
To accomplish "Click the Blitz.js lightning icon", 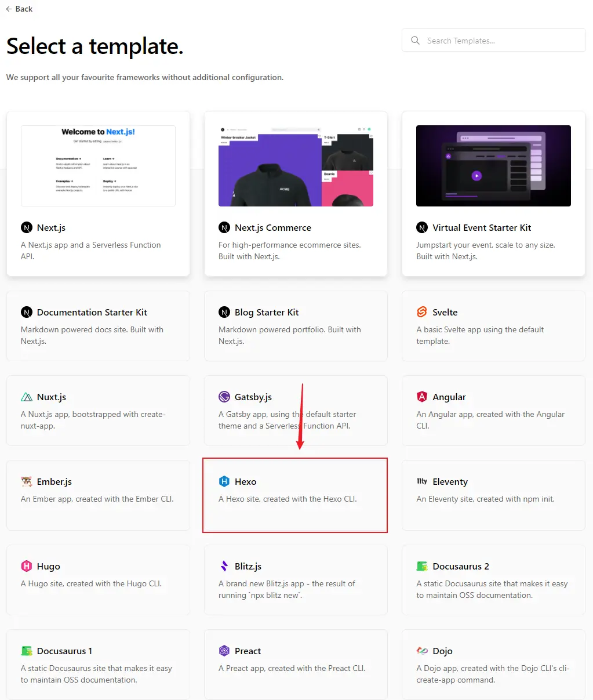I will point(224,566).
